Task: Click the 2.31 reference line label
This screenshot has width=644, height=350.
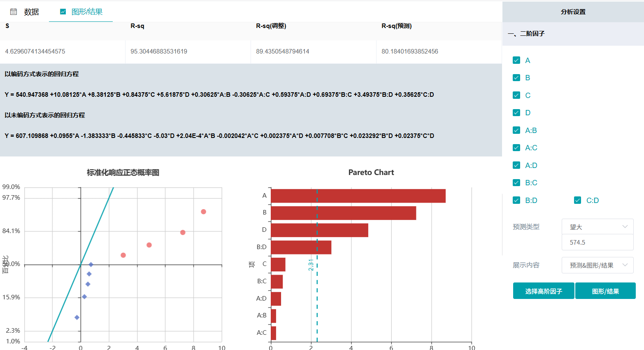Action: click(x=311, y=265)
